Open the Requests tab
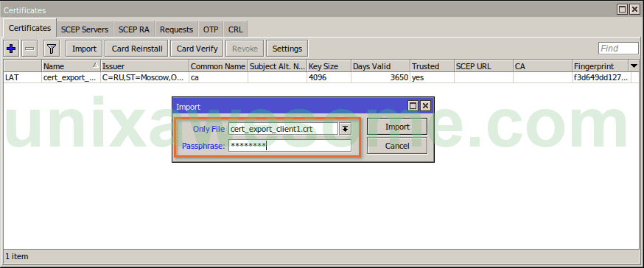Viewport: 644px width, 268px height. click(177, 29)
